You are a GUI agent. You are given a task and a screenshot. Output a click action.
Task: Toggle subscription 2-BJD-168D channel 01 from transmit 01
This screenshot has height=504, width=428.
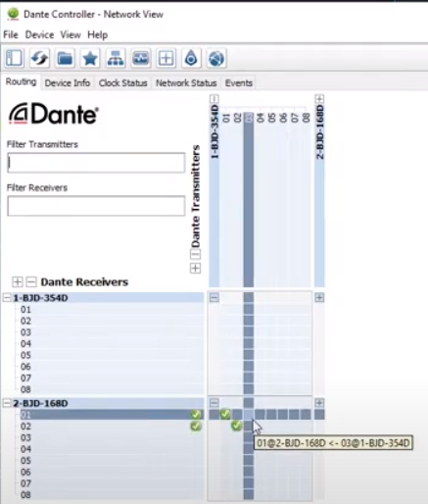point(225,415)
